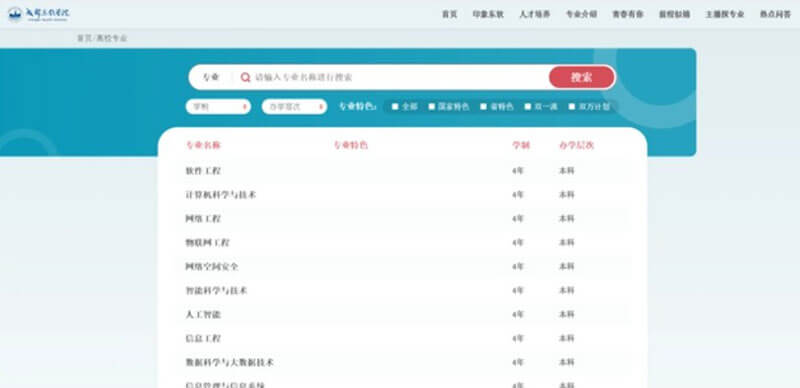
Task: Click the magnifier icon in the search box
Action: click(x=245, y=78)
